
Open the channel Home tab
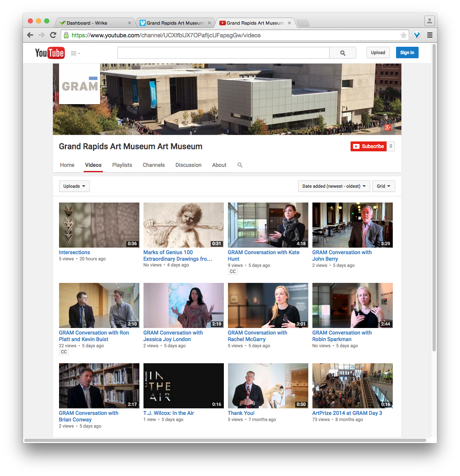67,165
